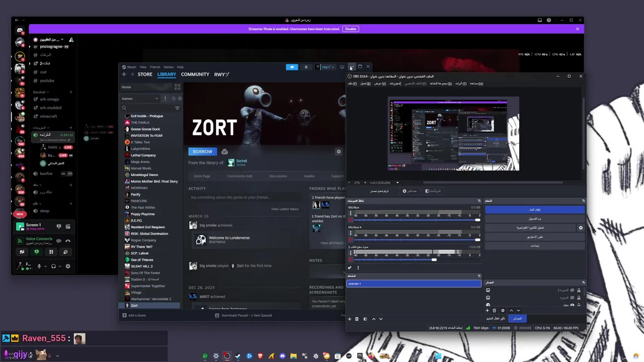Select Lethal Company in Steam library
644x362 pixels.
(x=143, y=155)
